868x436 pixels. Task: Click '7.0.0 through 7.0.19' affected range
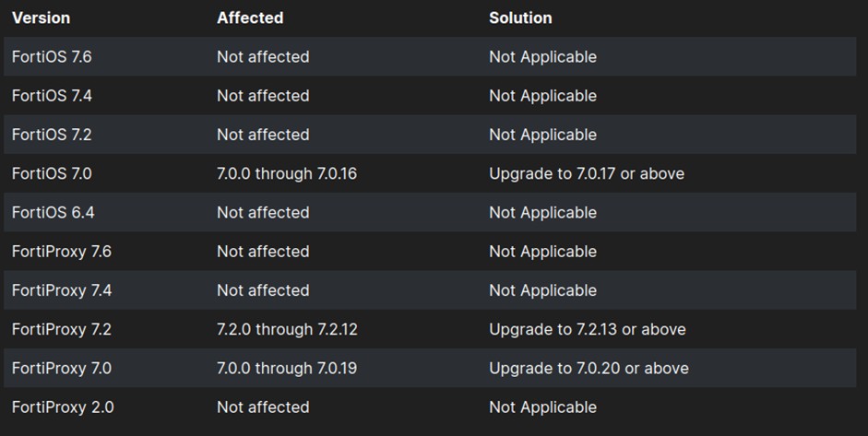pyautogui.click(x=287, y=368)
